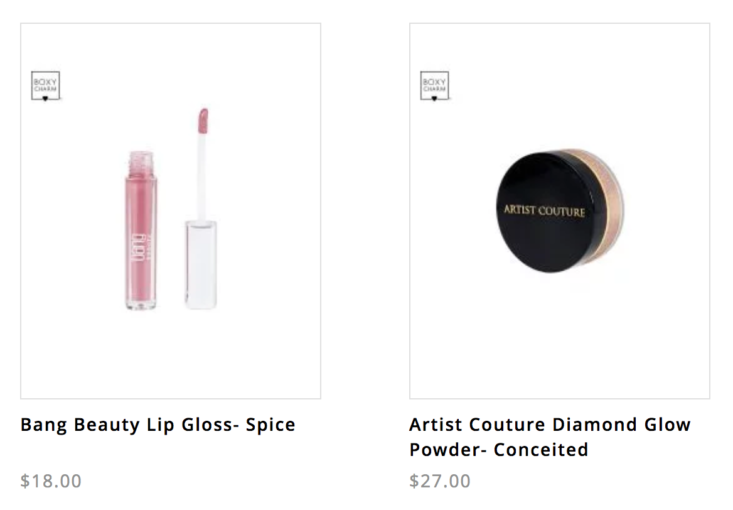Viewport: 733px width, 510px height.
Task: Open the pink lip gloss tube image
Action: tap(141, 230)
